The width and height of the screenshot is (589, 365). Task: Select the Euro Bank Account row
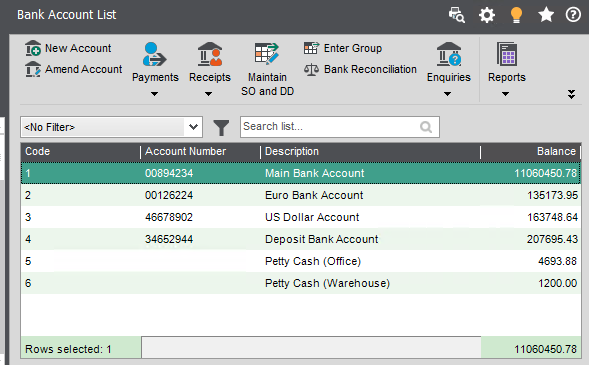pyautogui.click(x=301, y=195)
